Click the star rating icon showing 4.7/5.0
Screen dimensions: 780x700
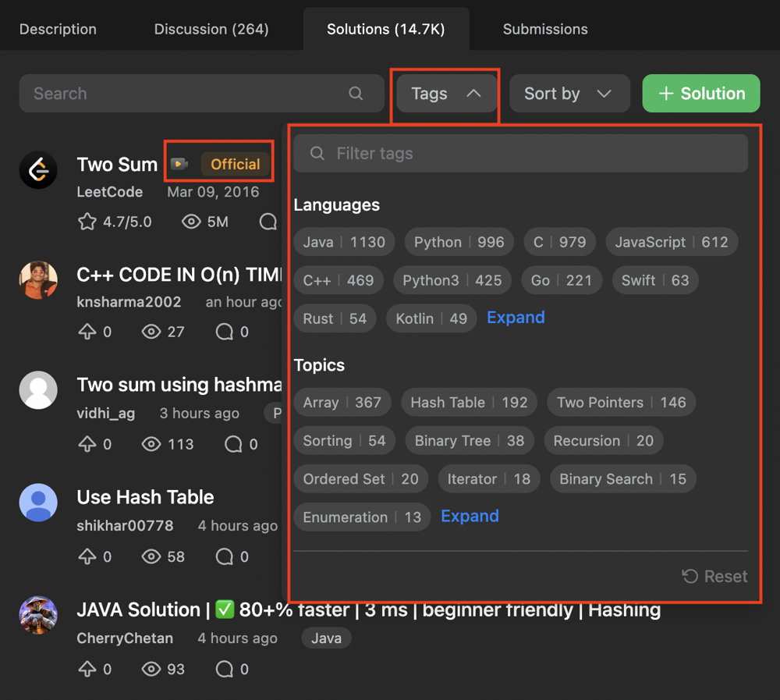point(87,222)
